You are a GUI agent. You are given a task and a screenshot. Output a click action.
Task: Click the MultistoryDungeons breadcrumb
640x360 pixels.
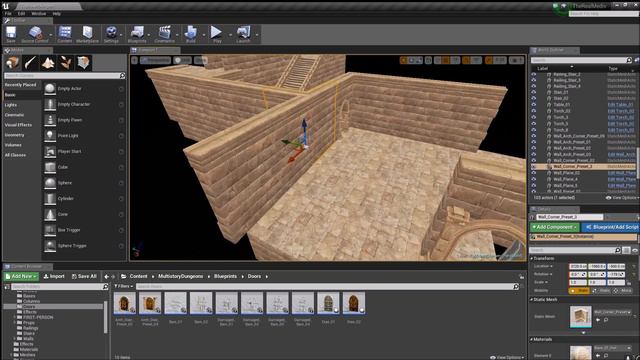[180, 276]
